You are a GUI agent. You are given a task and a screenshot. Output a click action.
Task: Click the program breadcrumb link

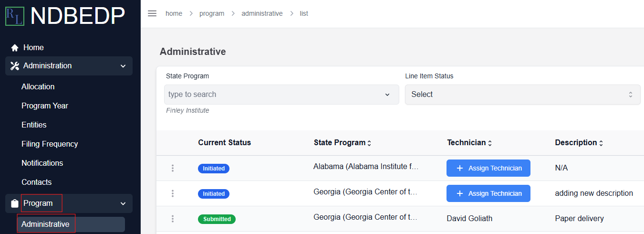click(212, 13)
